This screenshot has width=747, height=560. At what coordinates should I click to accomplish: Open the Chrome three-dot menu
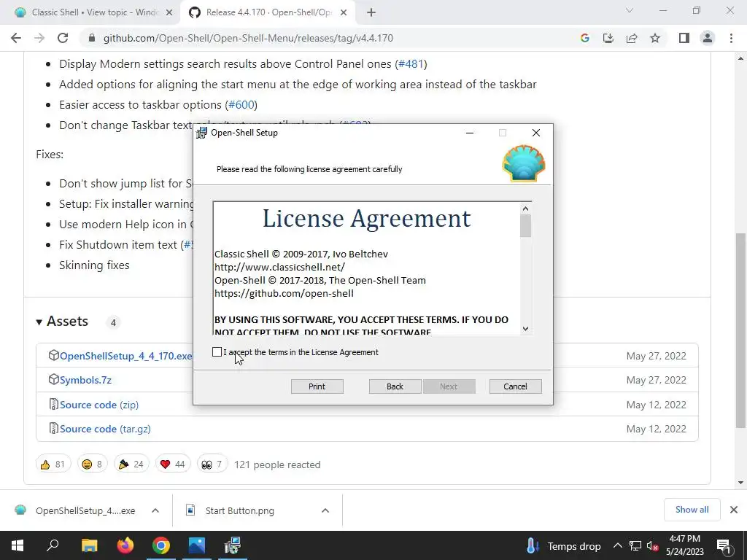731,38
